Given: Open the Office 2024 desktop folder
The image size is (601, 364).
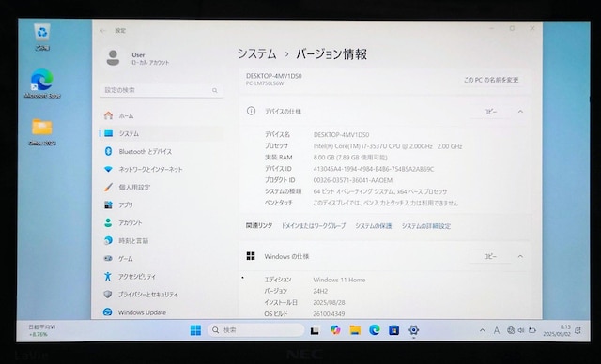Looking at the screenshot, I should coord(42,131).
